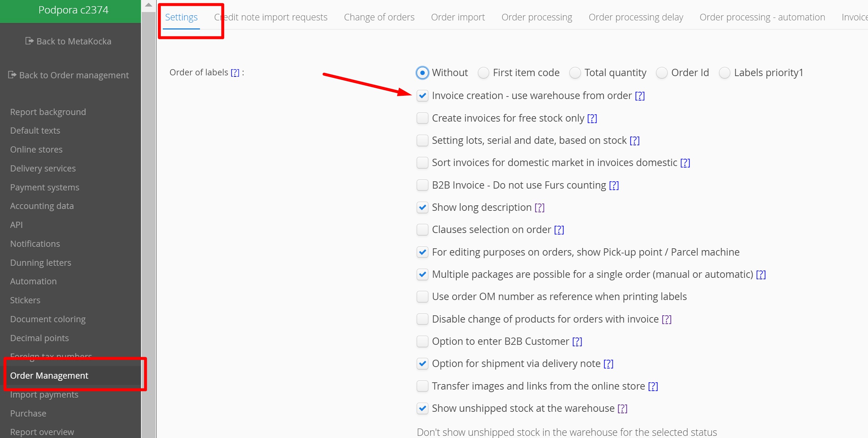Open Delivery services in the sidebar
This screenshot has height=438, width=868.
(43, 168)
